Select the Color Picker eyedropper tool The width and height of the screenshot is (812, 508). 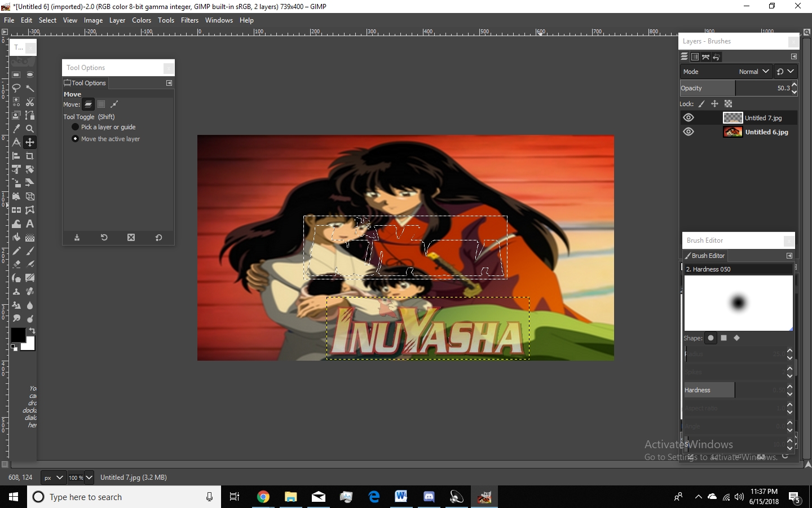16,129
